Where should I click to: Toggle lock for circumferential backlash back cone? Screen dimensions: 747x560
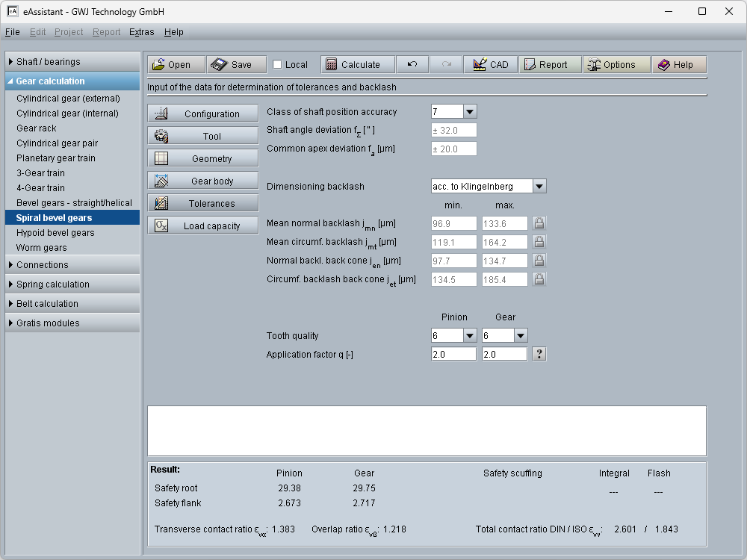pyautogui.click(x=539, y=279)
